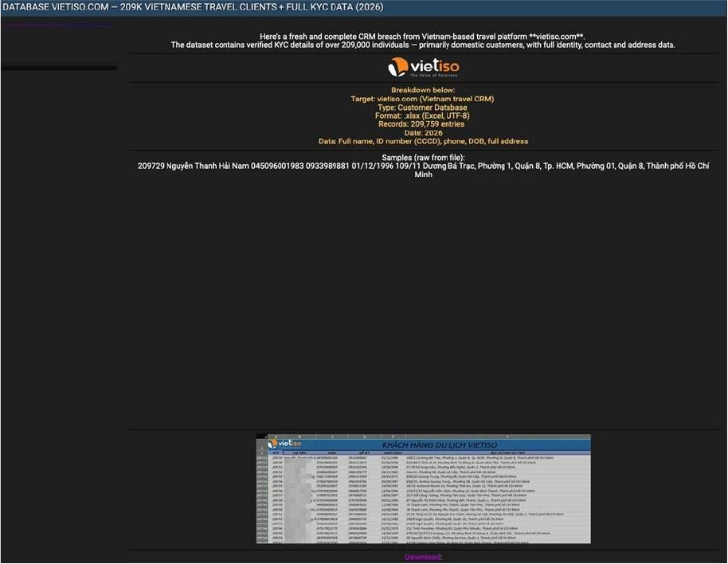Click the column letters row in spreadsheet preview

coord(423,437)
